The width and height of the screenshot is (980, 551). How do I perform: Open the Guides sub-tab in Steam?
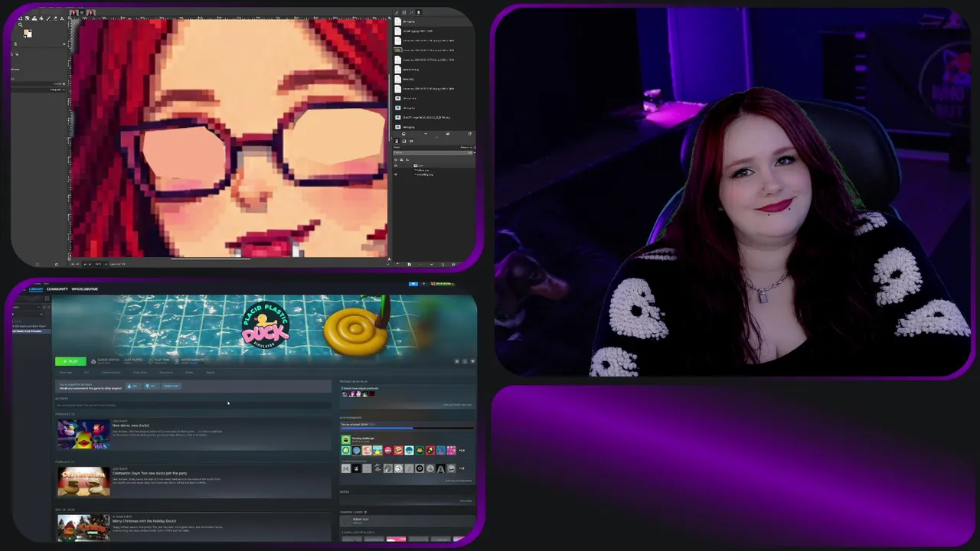click(189, 373)
